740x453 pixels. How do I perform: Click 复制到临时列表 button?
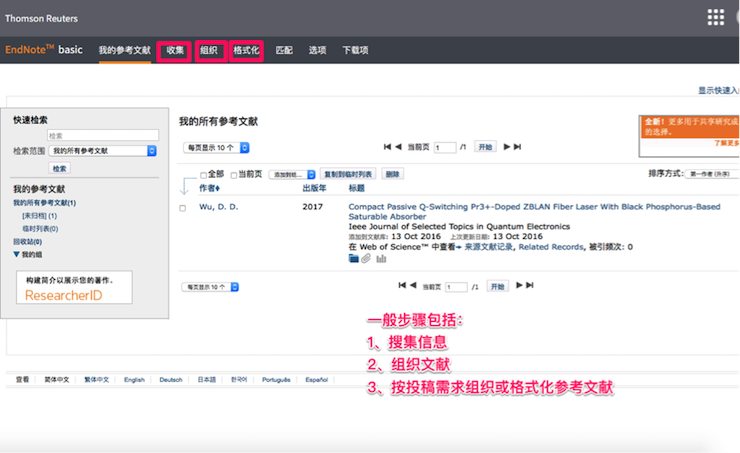click(x=348, y=174)
